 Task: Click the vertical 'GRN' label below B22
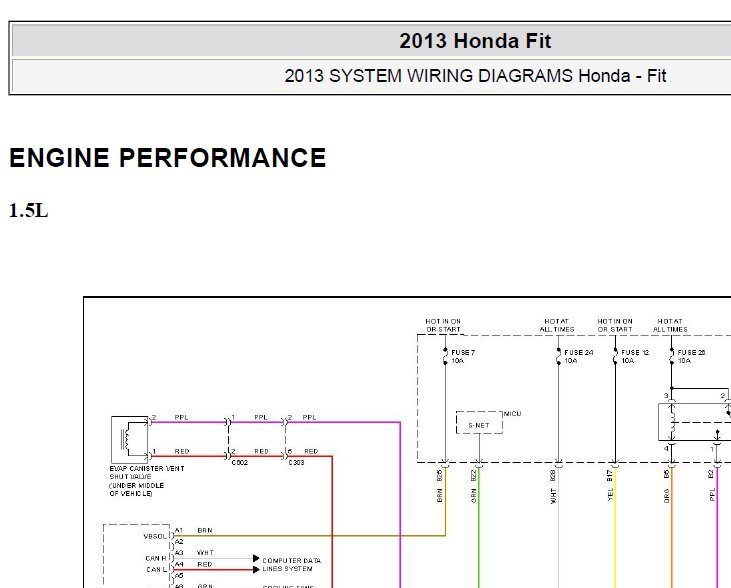[474, 495]
